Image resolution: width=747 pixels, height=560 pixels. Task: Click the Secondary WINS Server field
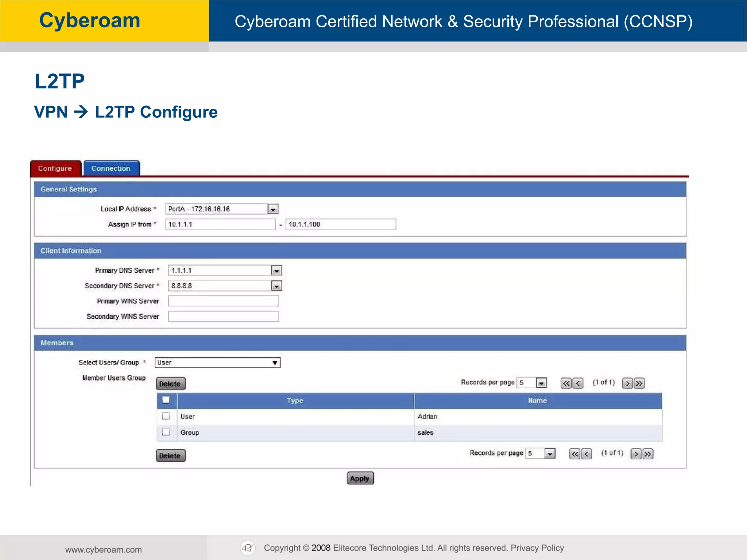click(x=223, y=316)
